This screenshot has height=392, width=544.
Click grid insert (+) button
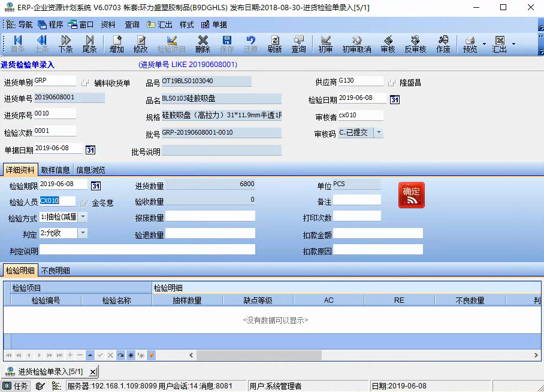point(69,355)
